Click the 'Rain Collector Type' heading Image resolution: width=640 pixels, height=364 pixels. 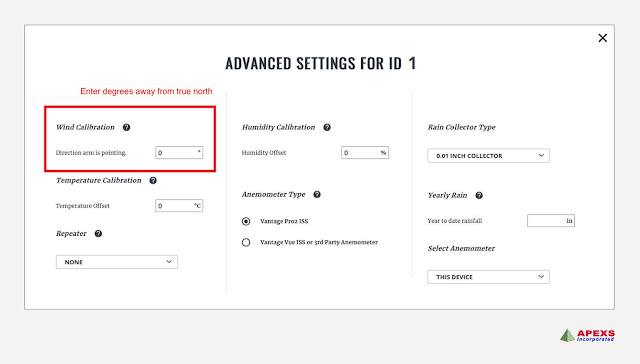click(462, 127)
